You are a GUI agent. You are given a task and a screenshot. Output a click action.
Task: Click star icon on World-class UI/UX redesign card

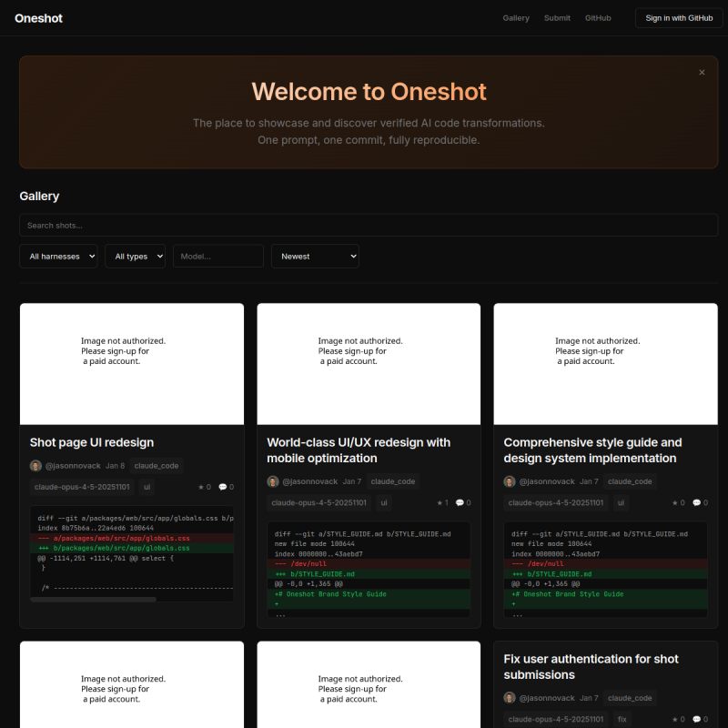440,502
